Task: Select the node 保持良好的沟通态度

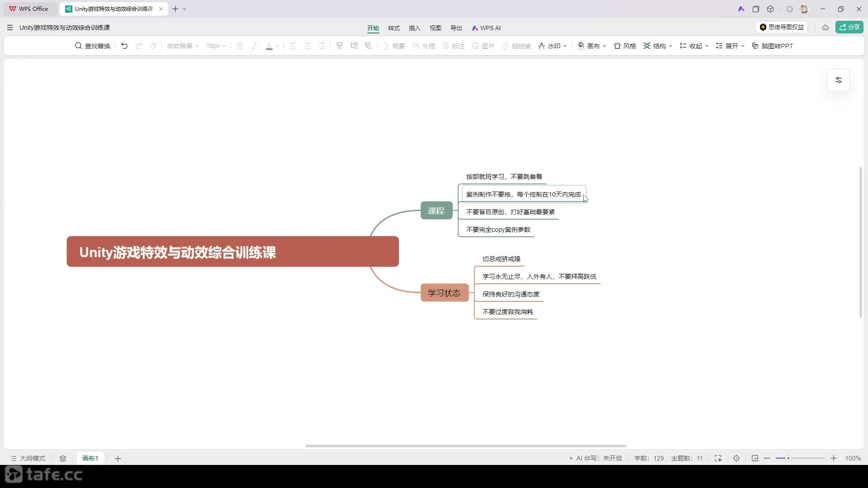Action: coord(511,294)
